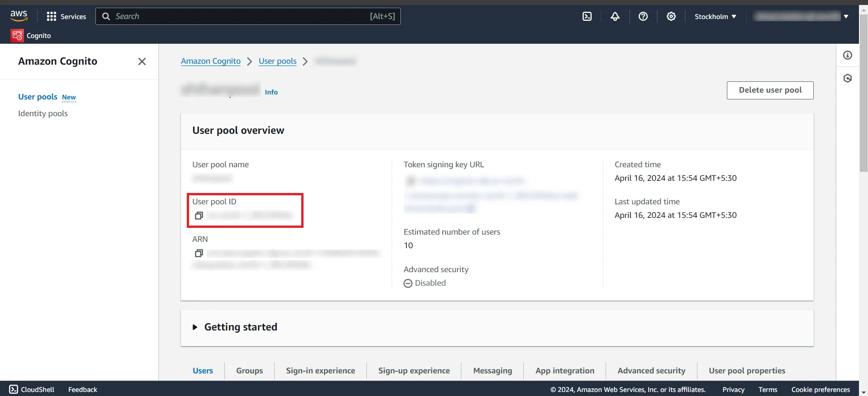Select User pools in the sidebar
Image resolution: width=868 pixels, height=396 pixels.
38,97
